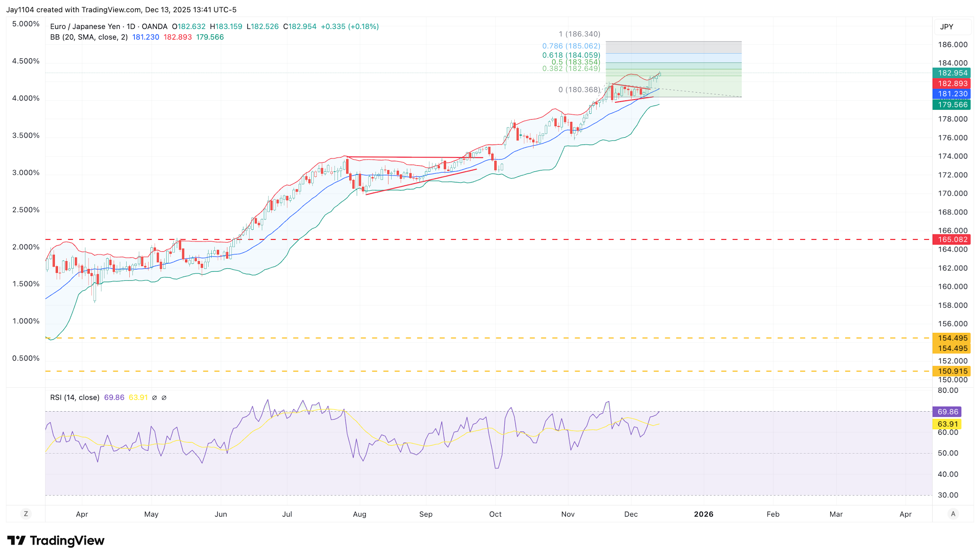Click the first empty-value symbol beside RSI

pos(154,398)
